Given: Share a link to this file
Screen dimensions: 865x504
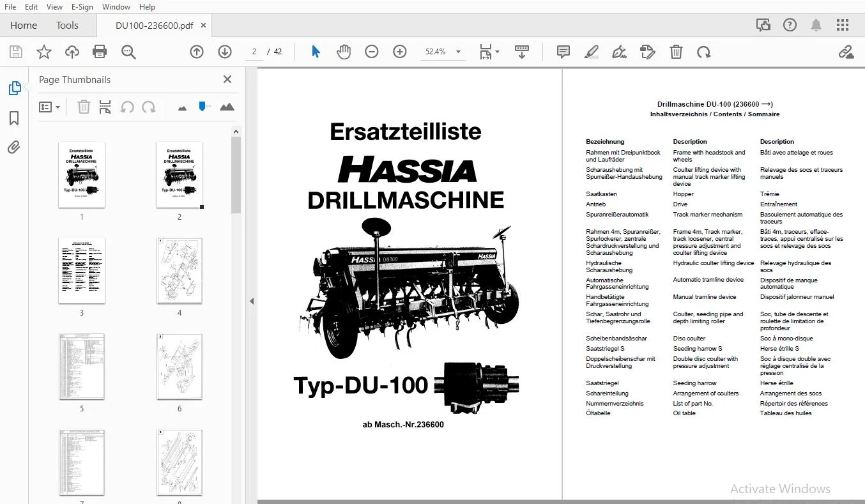Looking at the screenshot, I should click(846, 52).
